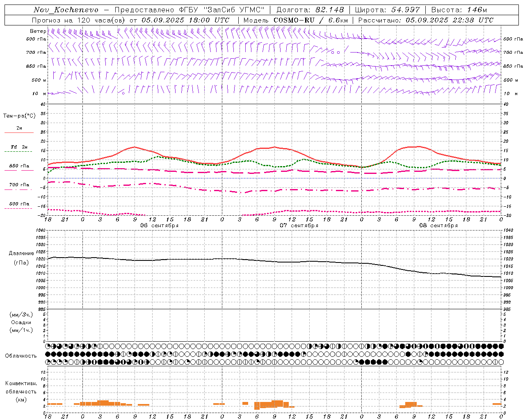The width and height of the screenshot is (525, 420).
Task: Click the Высота: 146м value
Action: coord(459,10)
